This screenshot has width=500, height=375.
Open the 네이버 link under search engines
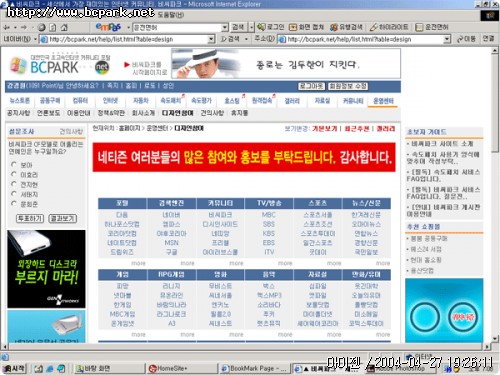171,215
